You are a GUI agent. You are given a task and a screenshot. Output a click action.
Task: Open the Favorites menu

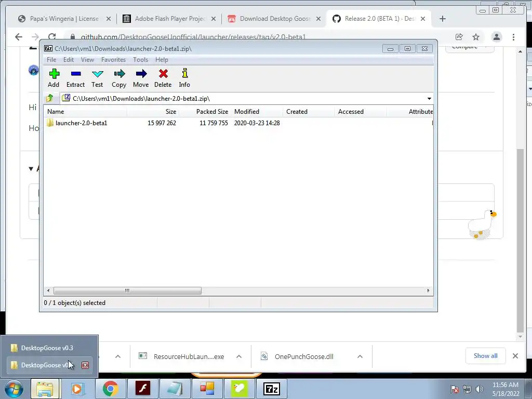pyautogui.click(x=113, y=60)
